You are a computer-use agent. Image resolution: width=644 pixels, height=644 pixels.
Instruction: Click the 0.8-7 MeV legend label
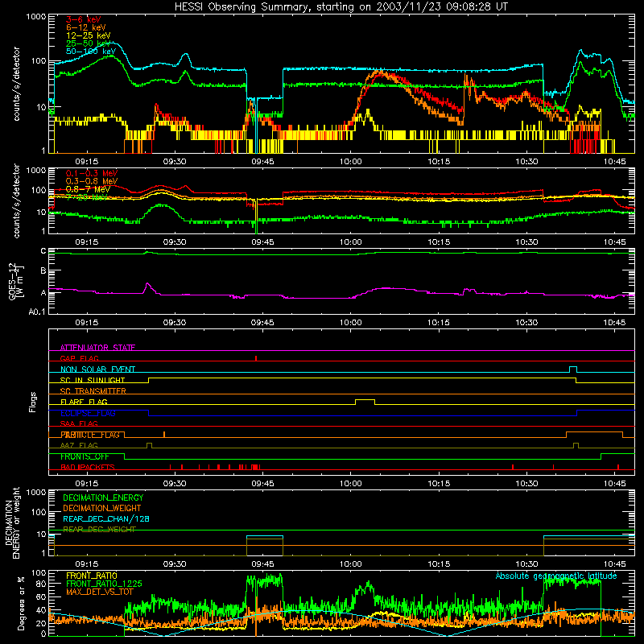(x=88, y=189)
